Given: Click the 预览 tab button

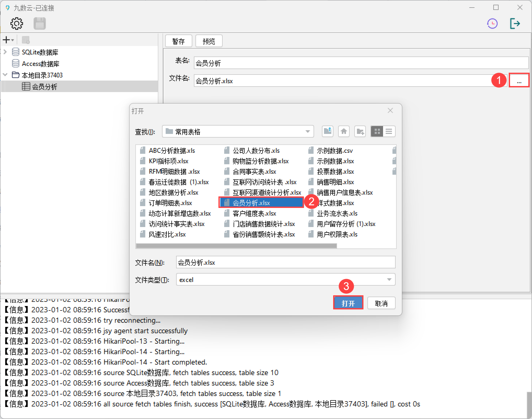Looking at the screenshot, I should (x=209, y=41).
